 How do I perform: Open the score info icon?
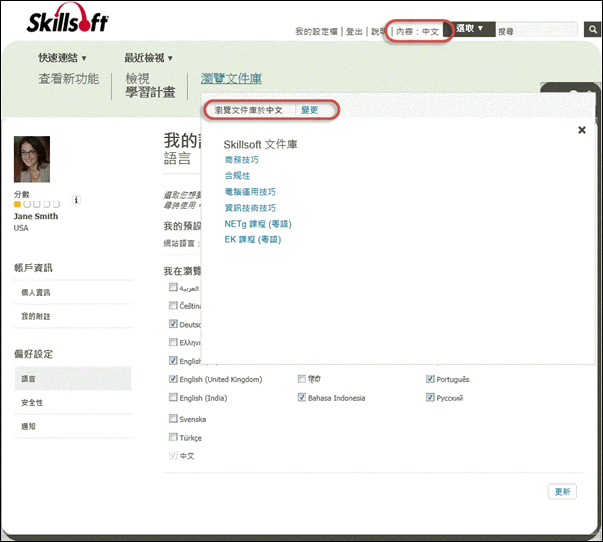point(76,200)
